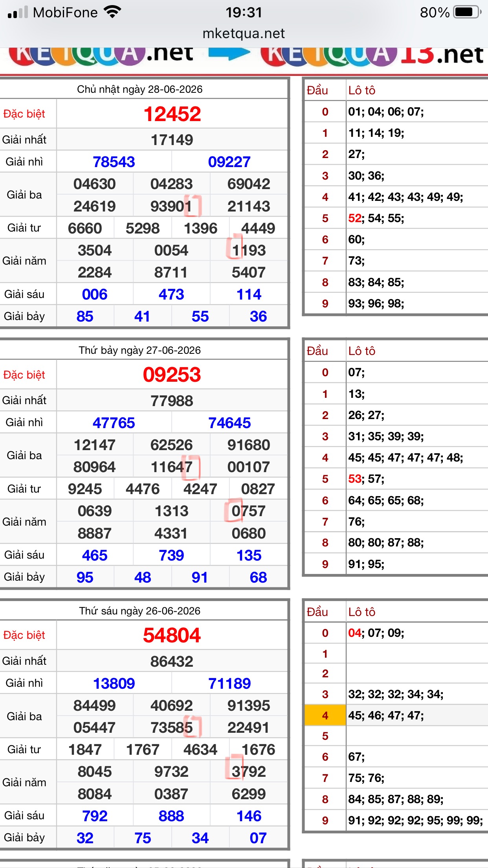Screen dimensions: 488x868
Task: Pick fourth prize number 9245
Action: click(x=85, y=489)
